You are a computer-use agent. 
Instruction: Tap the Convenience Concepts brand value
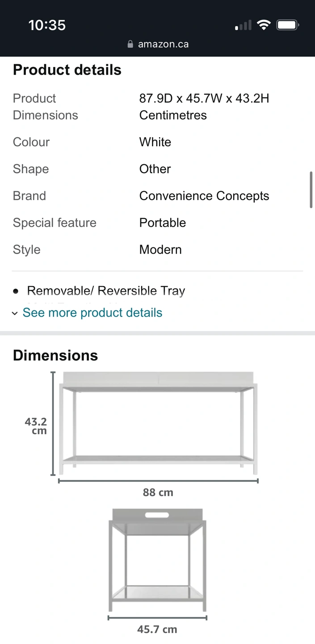[x=204, y=196]
